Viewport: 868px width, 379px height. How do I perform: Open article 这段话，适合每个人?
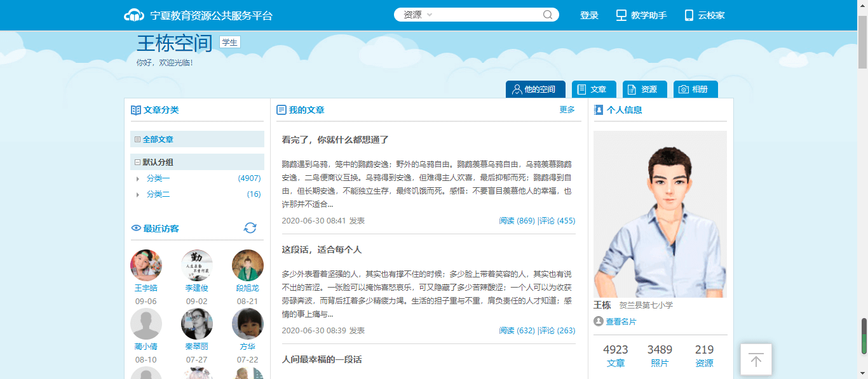point(322,249)
